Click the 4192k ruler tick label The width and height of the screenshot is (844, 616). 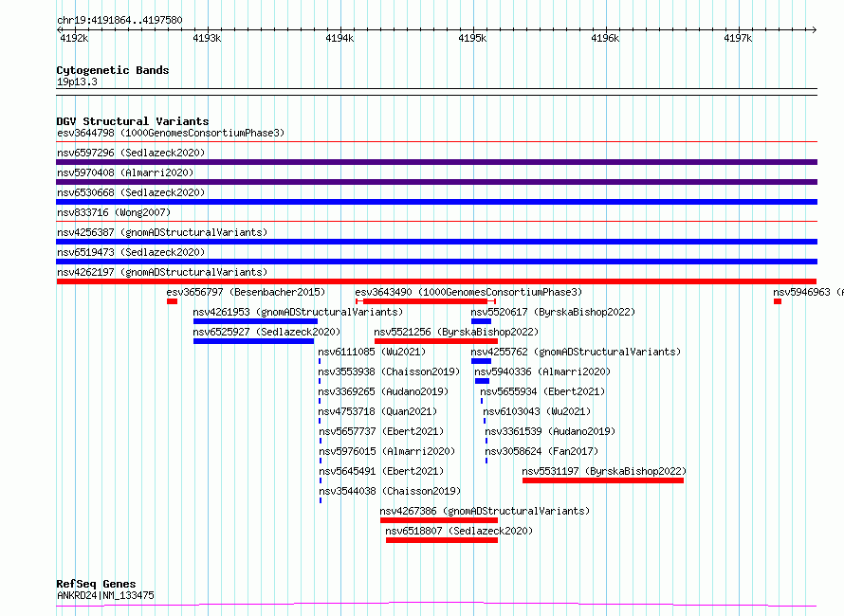[x=74, y=38]
